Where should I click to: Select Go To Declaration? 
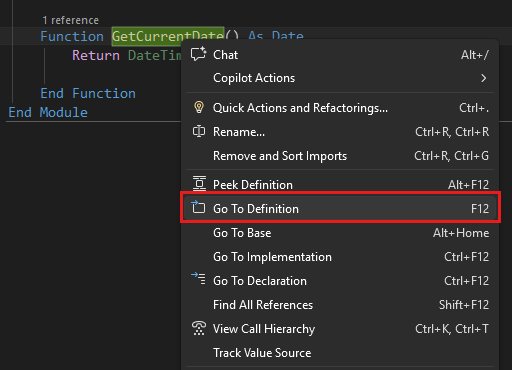click(x=340, y=281)
